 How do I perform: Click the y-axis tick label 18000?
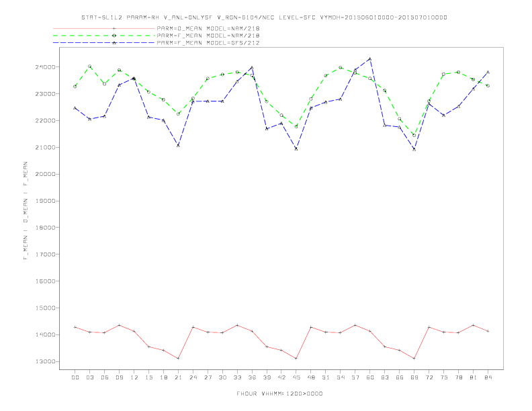(45, 228)
